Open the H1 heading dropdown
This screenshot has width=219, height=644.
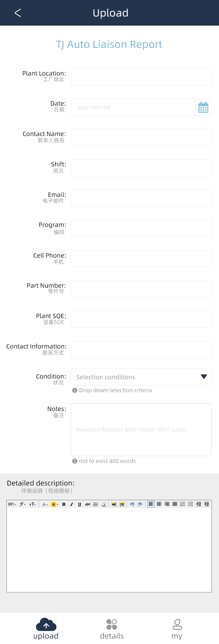12,504
